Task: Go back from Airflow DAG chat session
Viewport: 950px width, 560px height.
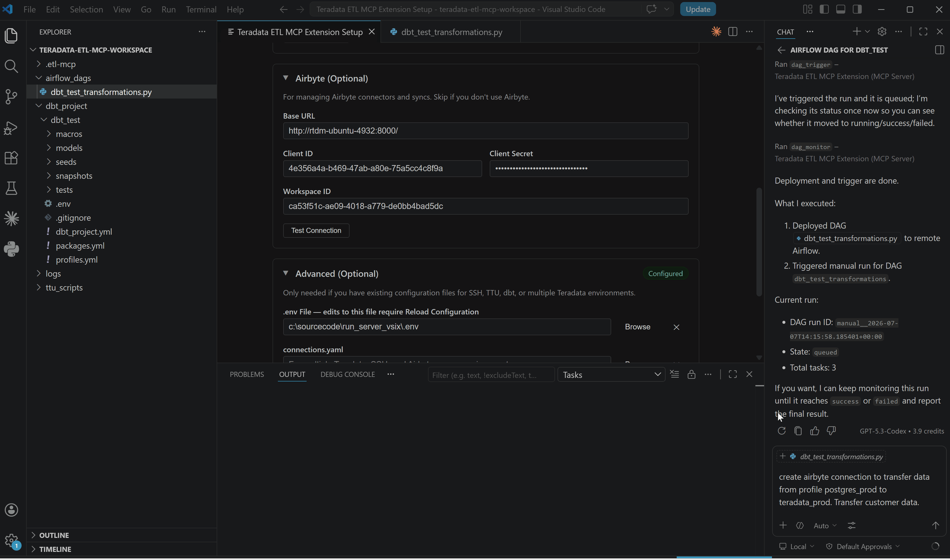Action: point(781,50)
